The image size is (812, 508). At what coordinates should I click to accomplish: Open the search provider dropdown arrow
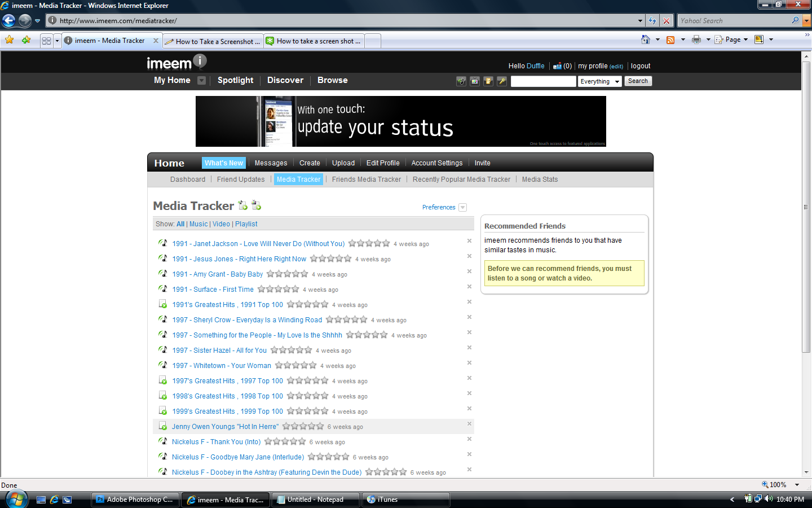pyautogui.click(x=806, y=21)
